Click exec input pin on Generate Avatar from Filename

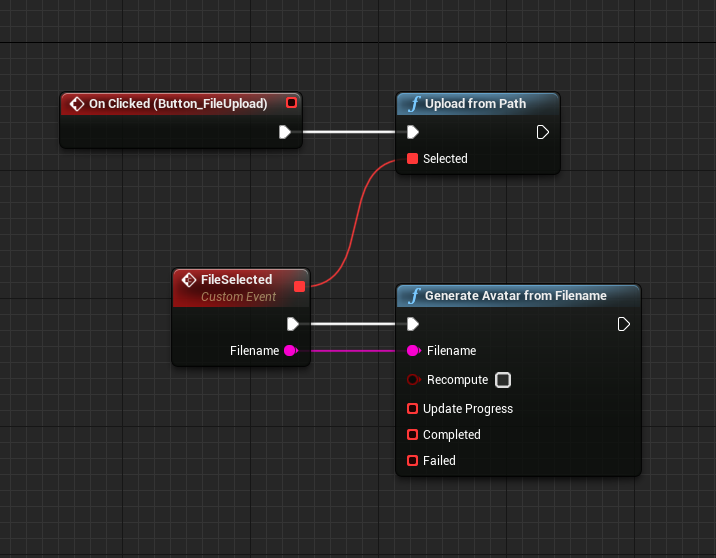click(x=412, y=324)
